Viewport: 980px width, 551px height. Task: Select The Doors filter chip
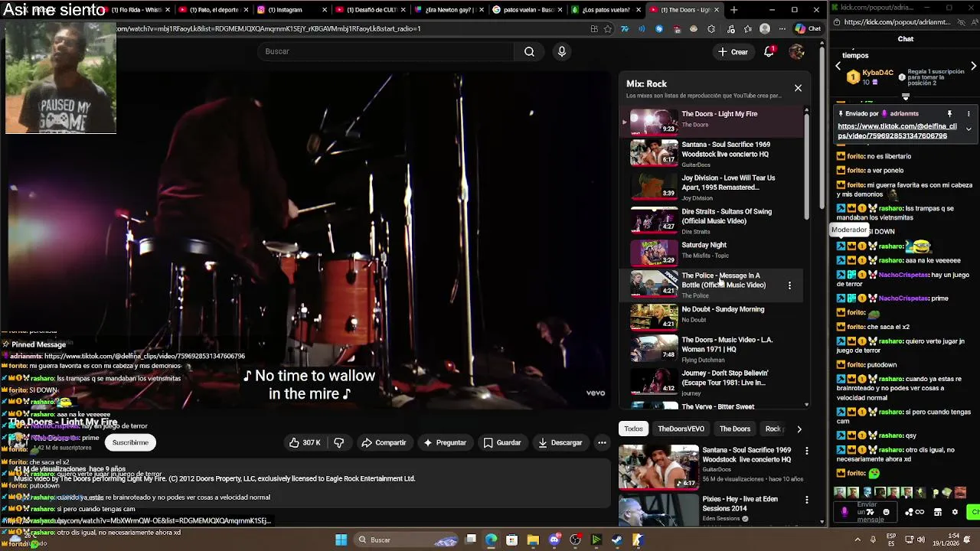pyautogui.click(x=735, y=429)
